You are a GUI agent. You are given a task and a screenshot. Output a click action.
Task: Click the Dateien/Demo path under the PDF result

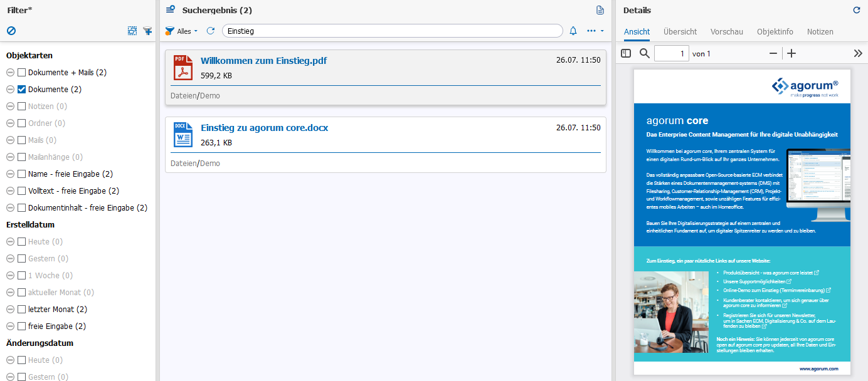pos(195,96)
